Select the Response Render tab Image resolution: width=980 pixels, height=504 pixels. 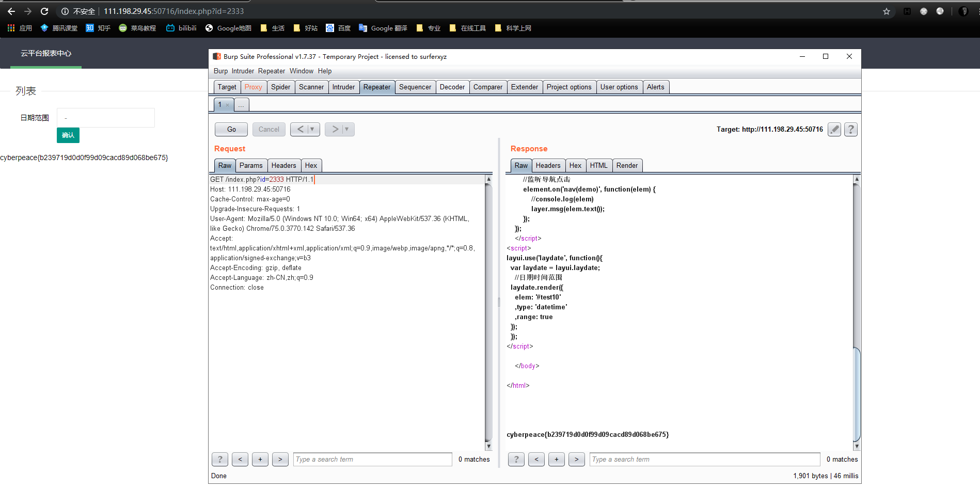point(627,166)
